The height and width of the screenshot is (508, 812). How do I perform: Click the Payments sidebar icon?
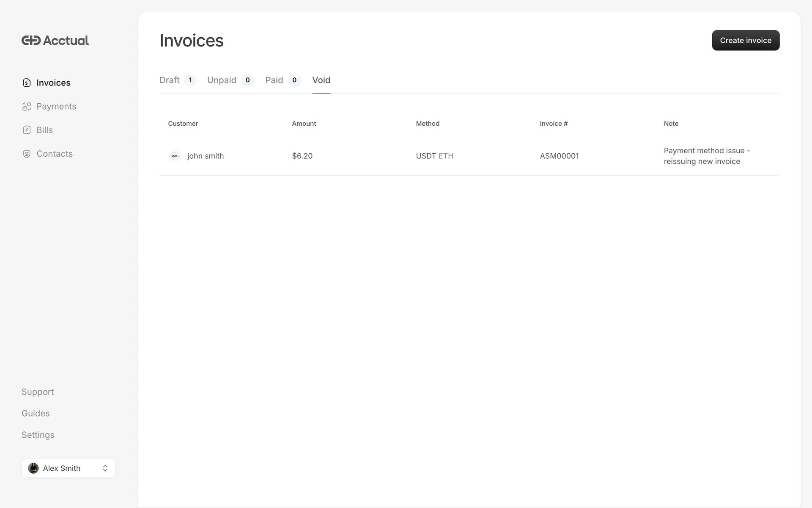point(27,106)
